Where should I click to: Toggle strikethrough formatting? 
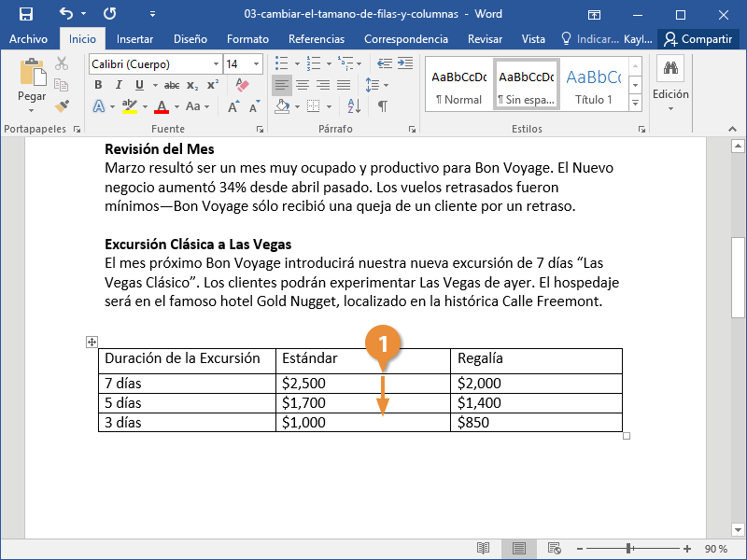pos(172,85)
